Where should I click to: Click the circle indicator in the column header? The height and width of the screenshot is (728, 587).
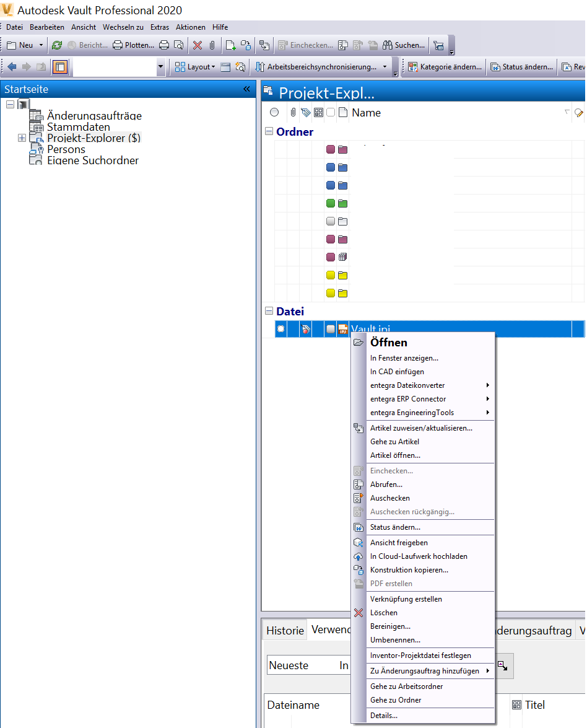click(275, 112)
